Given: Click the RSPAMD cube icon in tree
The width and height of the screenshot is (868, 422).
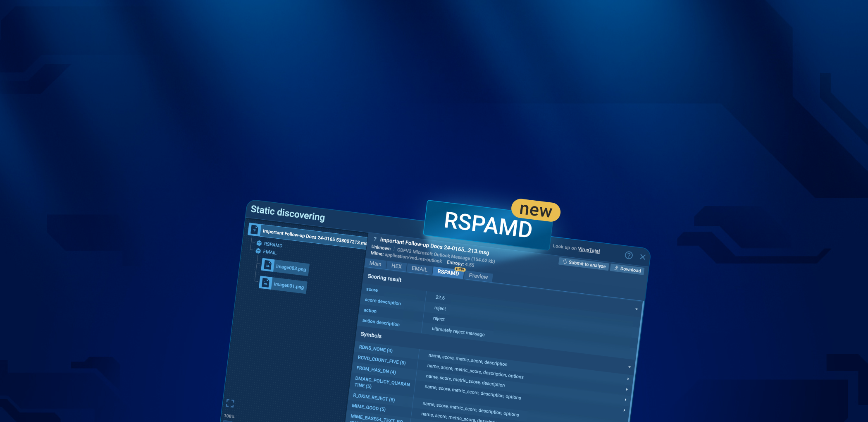Looking at the screenshot, I should tap(259, 243).
